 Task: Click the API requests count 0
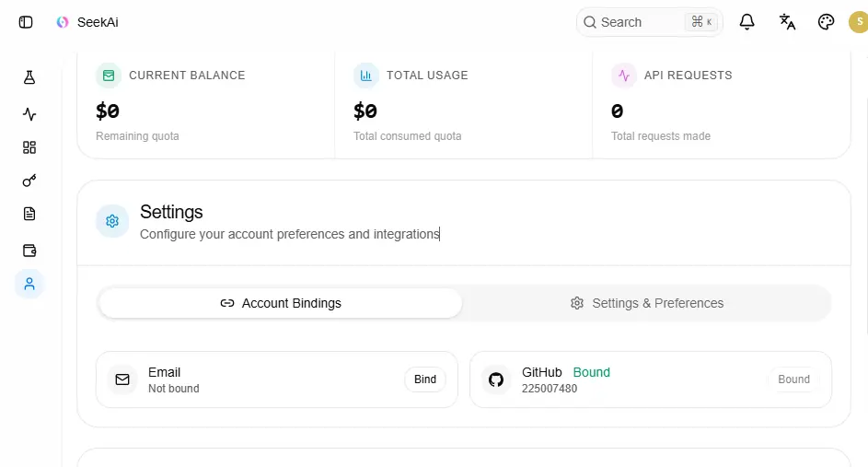click(618, 111)
